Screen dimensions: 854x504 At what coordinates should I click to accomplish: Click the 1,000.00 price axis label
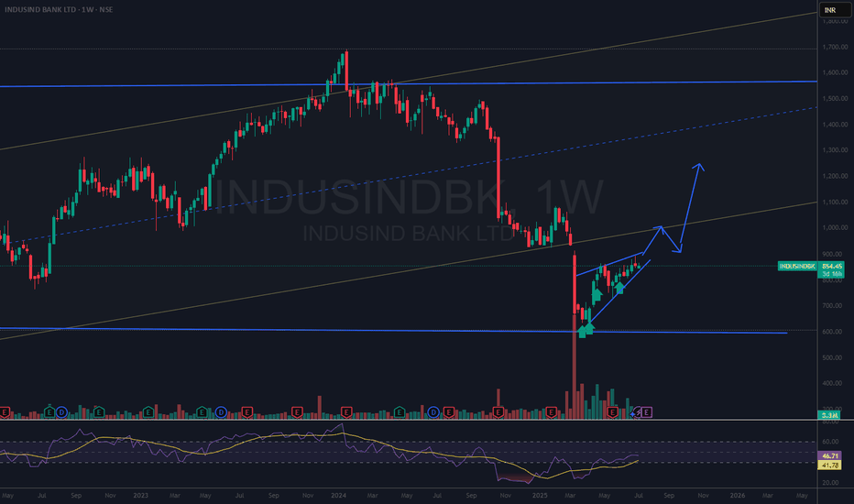tap(835, 228)
